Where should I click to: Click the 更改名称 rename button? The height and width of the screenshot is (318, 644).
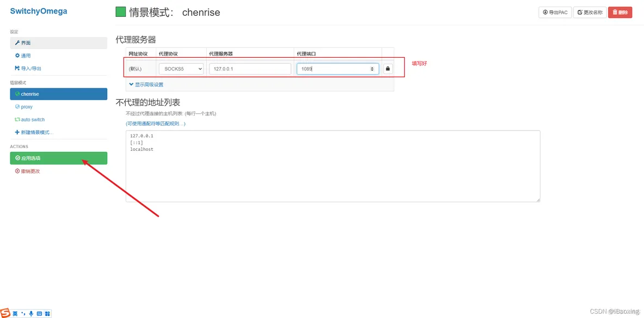point(590,13)
